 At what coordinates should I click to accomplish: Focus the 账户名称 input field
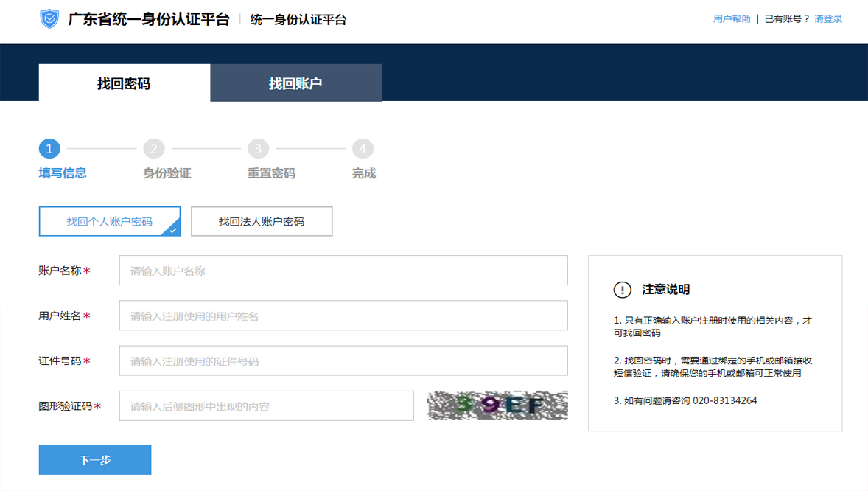[x=343, y=271]
